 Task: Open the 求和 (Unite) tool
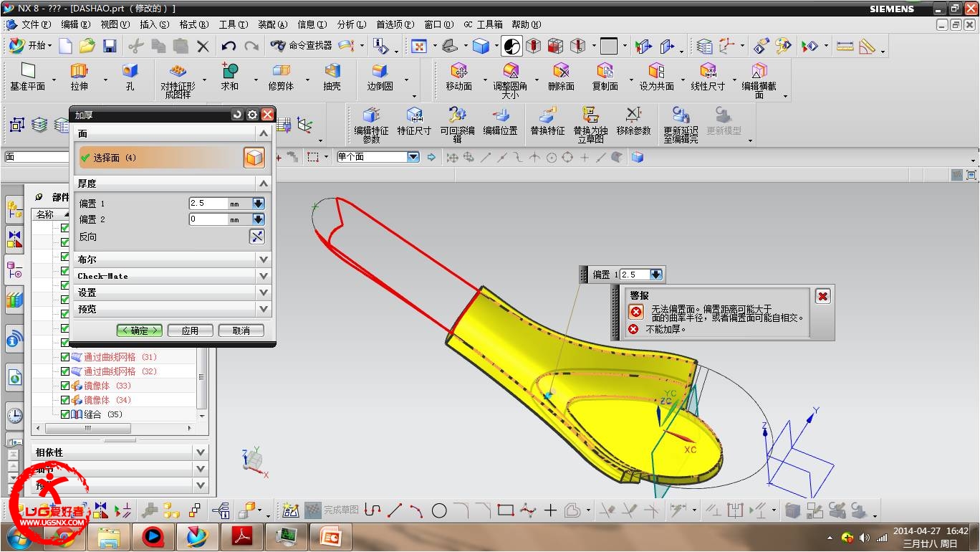tap(229, 71)
